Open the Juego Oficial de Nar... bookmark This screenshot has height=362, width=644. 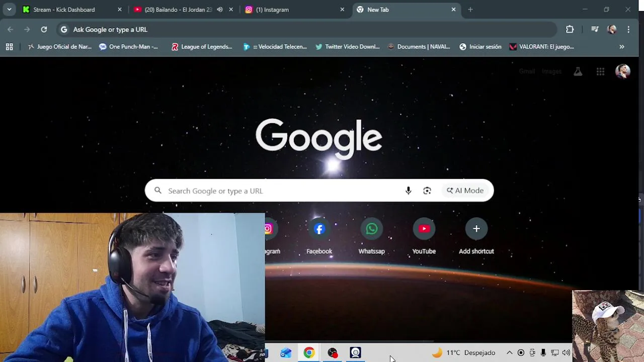[x=59, y=47]
